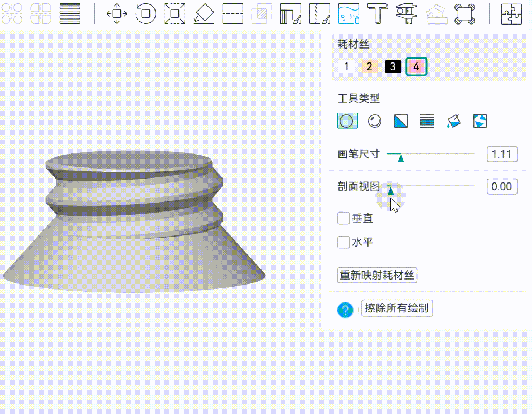Click the 画笔尺寸 value field 1.11
Screen dimensions: 532x414
502,155
